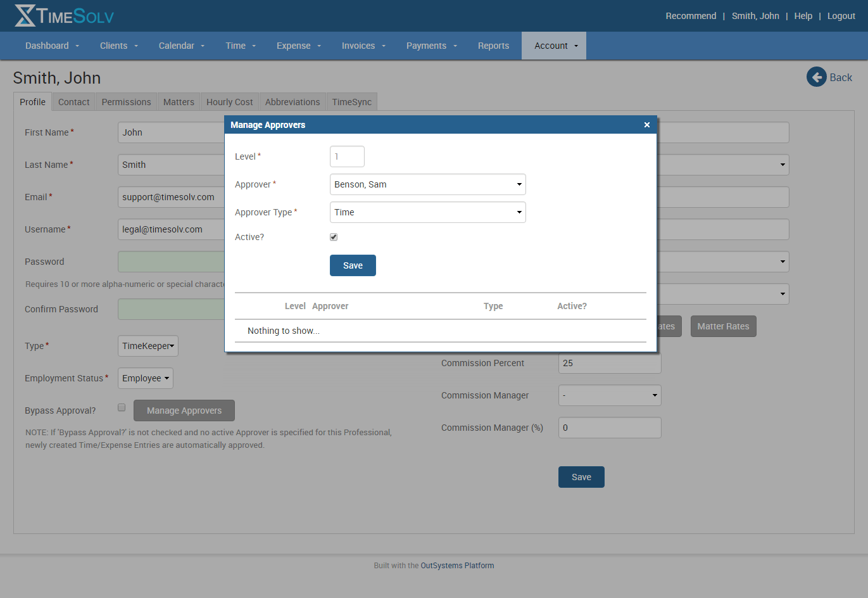868x598 pixels.
Task: Open the Approver dropdown showing Benson, Sam
Action: point(427,184)
